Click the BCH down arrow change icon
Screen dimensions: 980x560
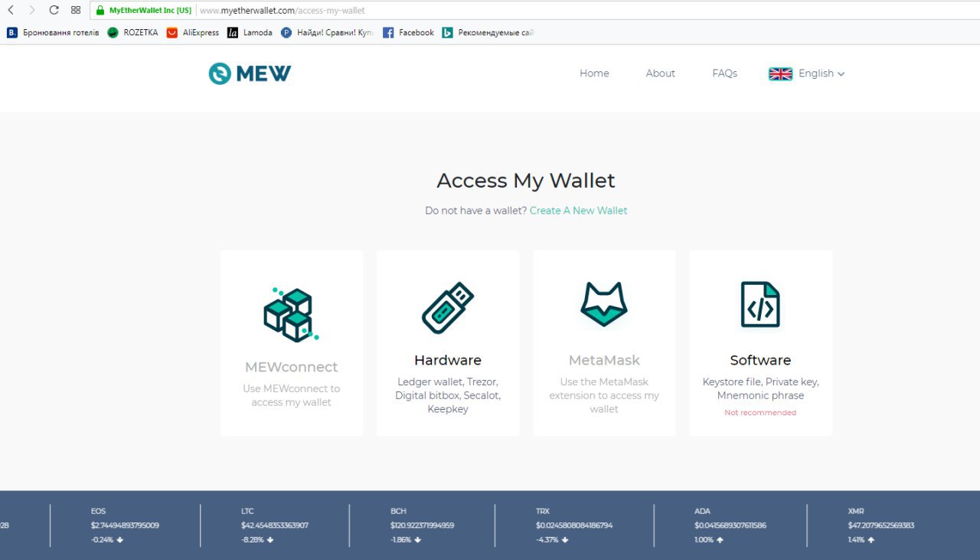(x=420, y=540)
